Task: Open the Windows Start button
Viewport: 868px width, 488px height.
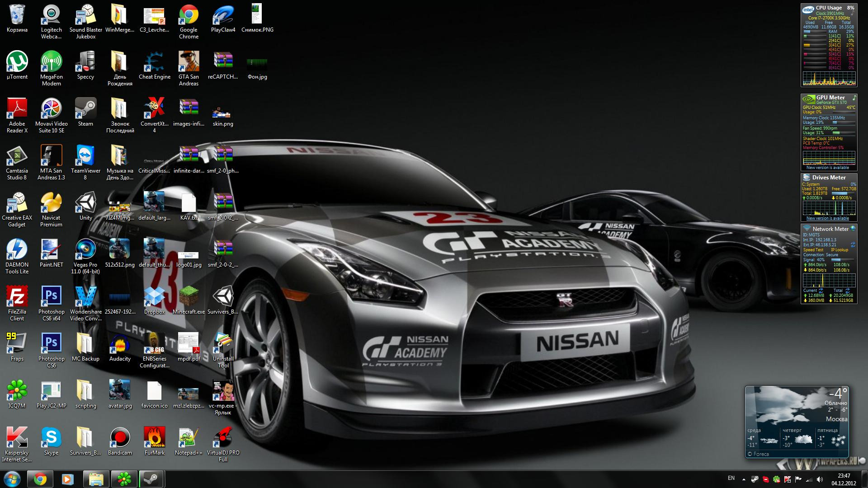Action: [12, 479]
